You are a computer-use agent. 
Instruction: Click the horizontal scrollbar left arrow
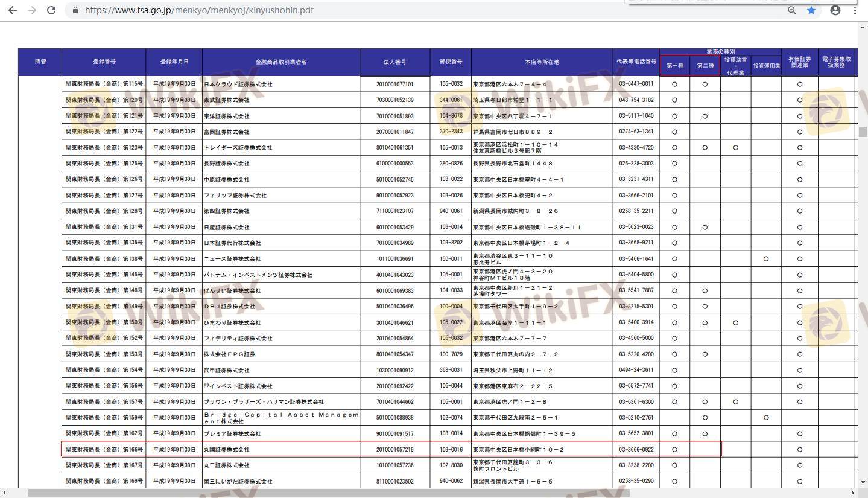5,493
